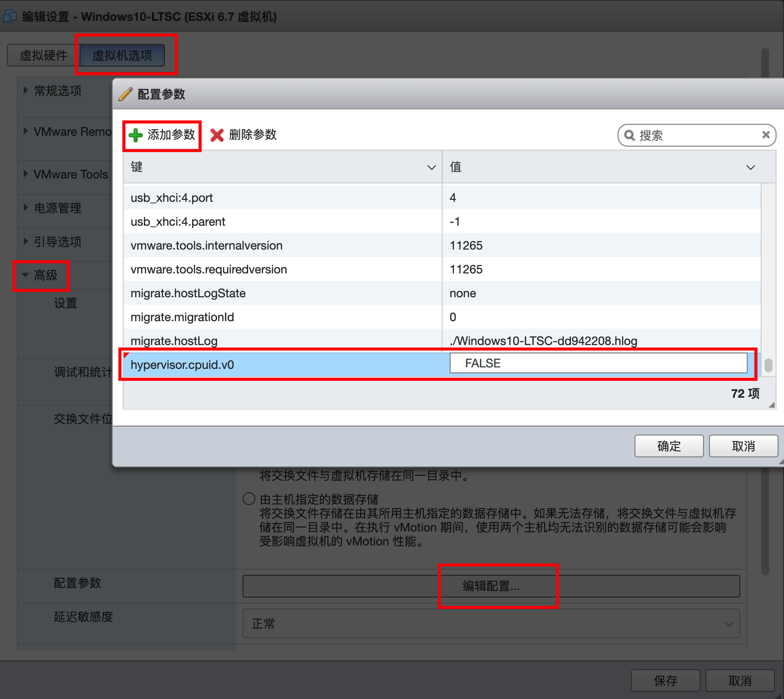Click the red X Delete Parameter icon
The height and width of the screenshot is (699, 784).
[217, 135]
